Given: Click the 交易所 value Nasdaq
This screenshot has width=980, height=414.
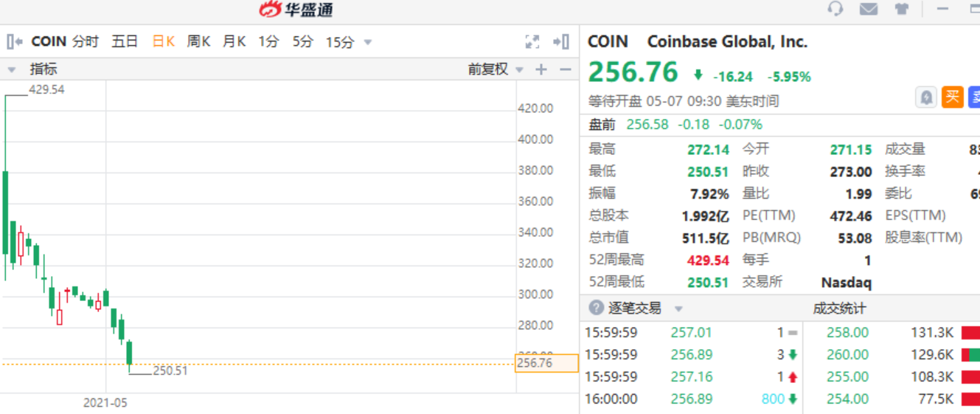Looking at the screenshot, I should (x=846, y=283).
